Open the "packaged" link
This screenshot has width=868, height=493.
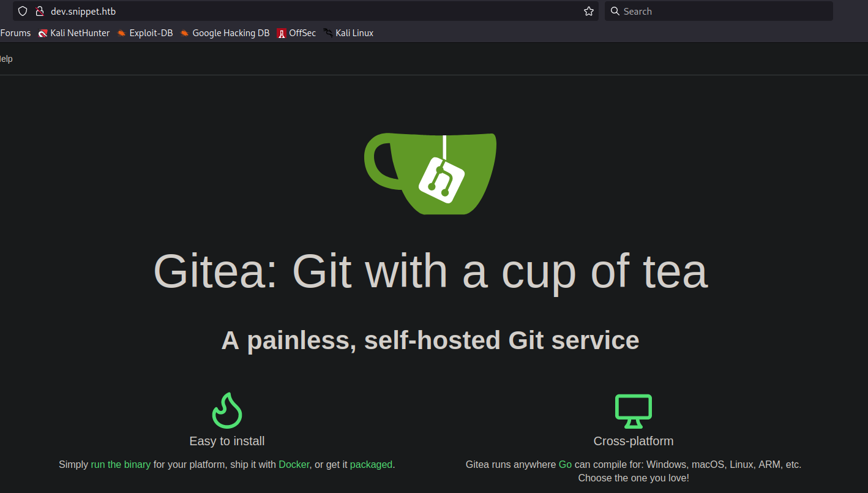coord(371,464)
